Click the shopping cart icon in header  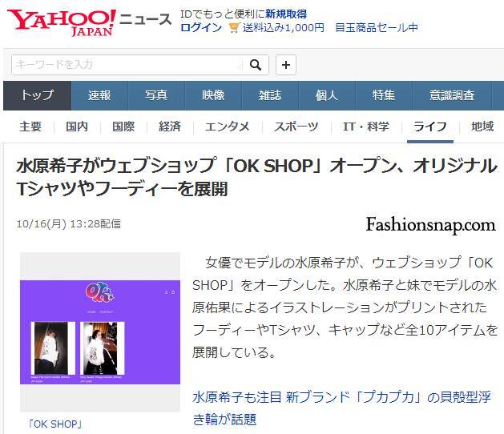tap(235, 28)
